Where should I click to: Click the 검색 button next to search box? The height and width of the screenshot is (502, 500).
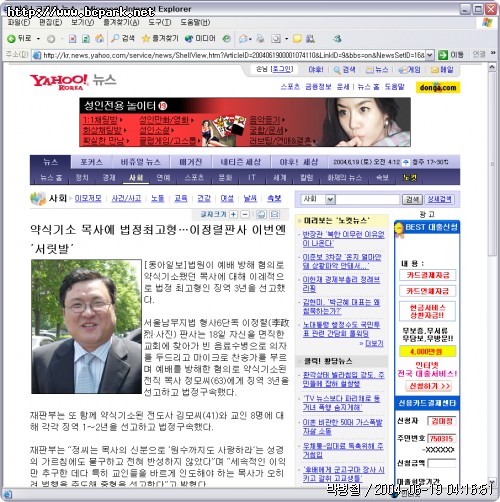(412, 200)
